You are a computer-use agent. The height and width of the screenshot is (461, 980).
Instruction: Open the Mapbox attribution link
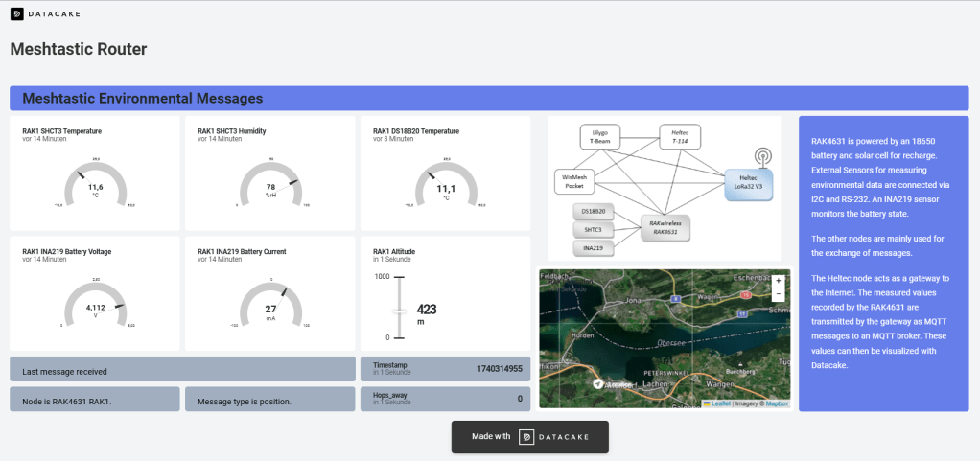pos(777,403)
